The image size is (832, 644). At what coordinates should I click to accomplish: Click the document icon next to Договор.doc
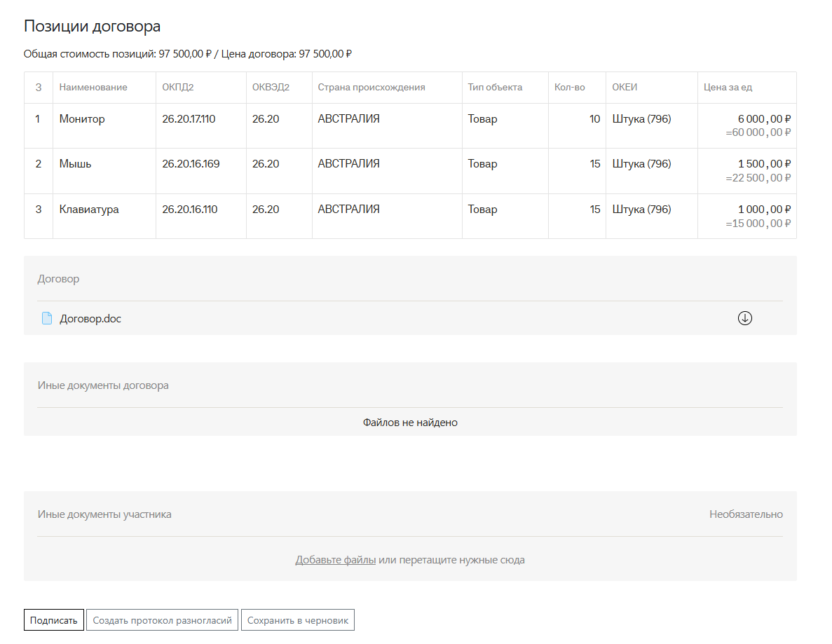(47, 318)
